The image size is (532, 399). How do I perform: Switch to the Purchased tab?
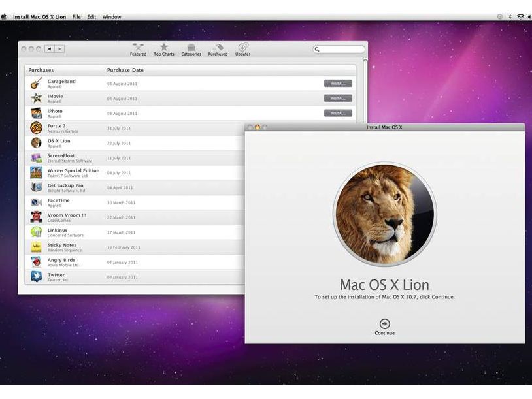point(218,49)
